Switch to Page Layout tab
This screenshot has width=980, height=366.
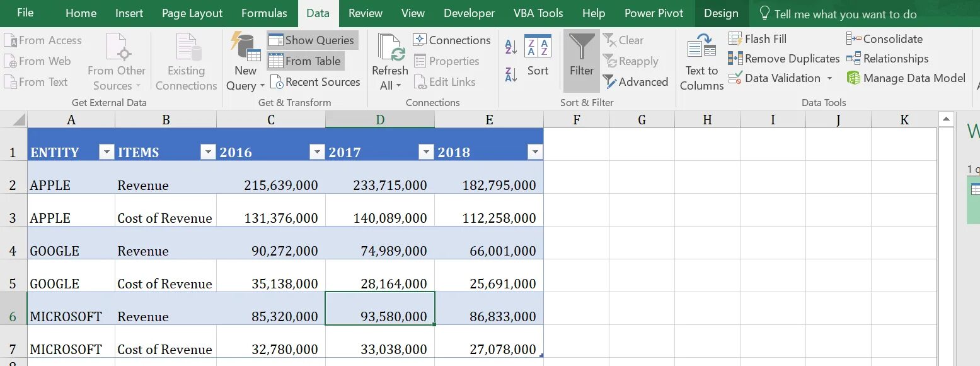point(192,13)
